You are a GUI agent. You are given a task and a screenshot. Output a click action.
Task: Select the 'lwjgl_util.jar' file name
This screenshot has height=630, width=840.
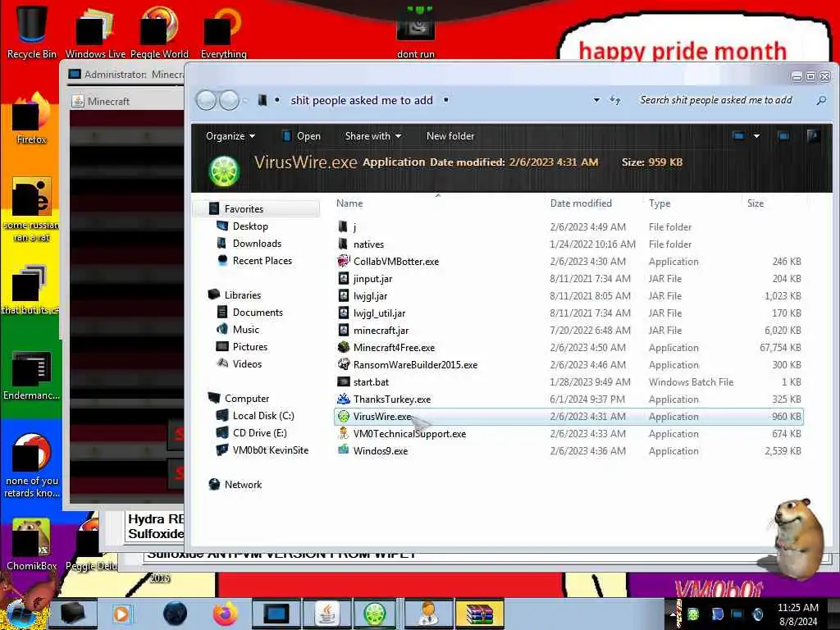pos(379,313)
